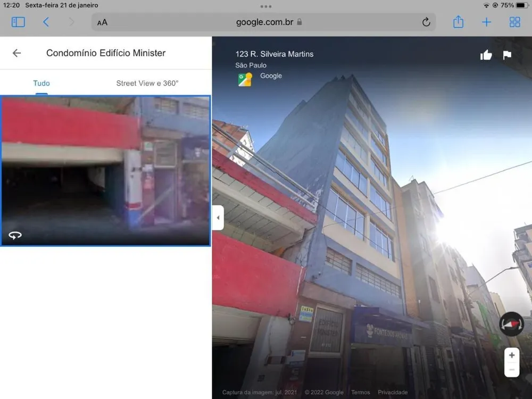Image resolution: width=532 pixels, height=399 pixels.
Task: Tap the 12:20 clock in status bar
Action: coord(11,5)
